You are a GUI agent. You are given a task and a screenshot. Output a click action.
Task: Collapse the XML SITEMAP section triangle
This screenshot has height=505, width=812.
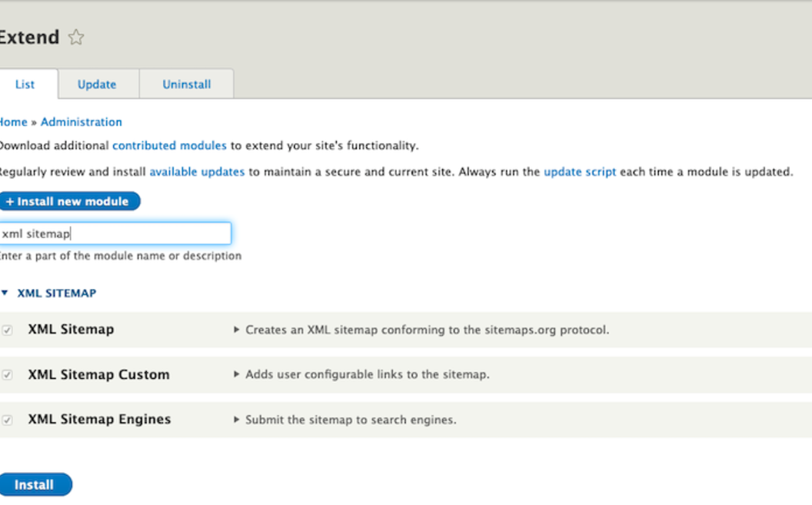coord(5,294)
